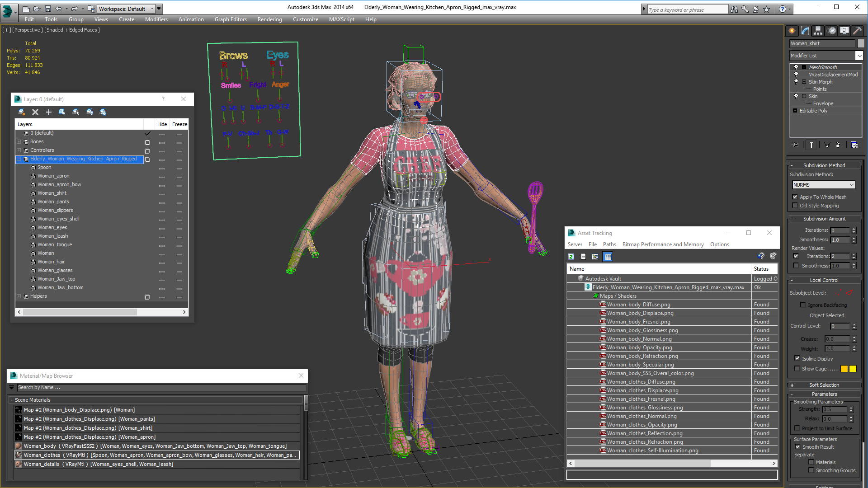The width and height of the screenshot is (868, 488).
Task: Click Make Unique icon under modifier stack
Action: [x=827, y=145]
